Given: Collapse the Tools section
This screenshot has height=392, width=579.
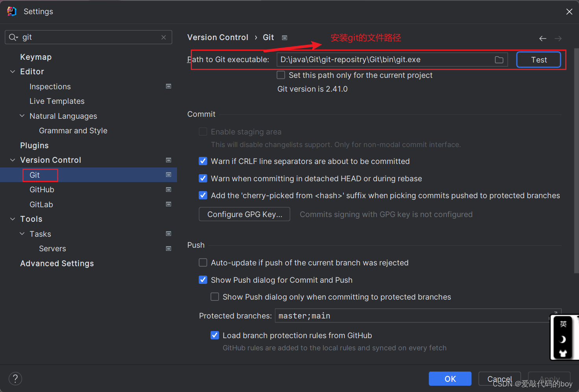Looking at the screenshot, I should (x=12, y=219).
